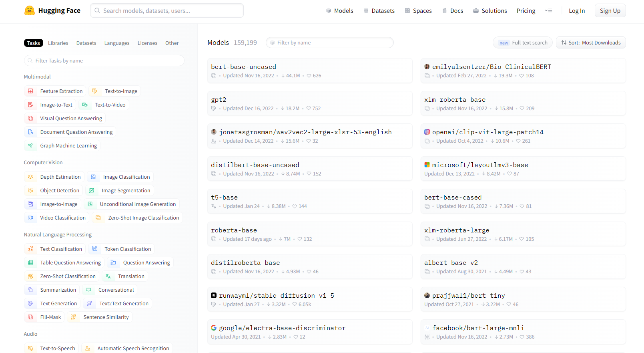Viewport: 644px width, 353px height.
Task: Click the Visual Question Answering icon
Action: click(x=30, y=119)
